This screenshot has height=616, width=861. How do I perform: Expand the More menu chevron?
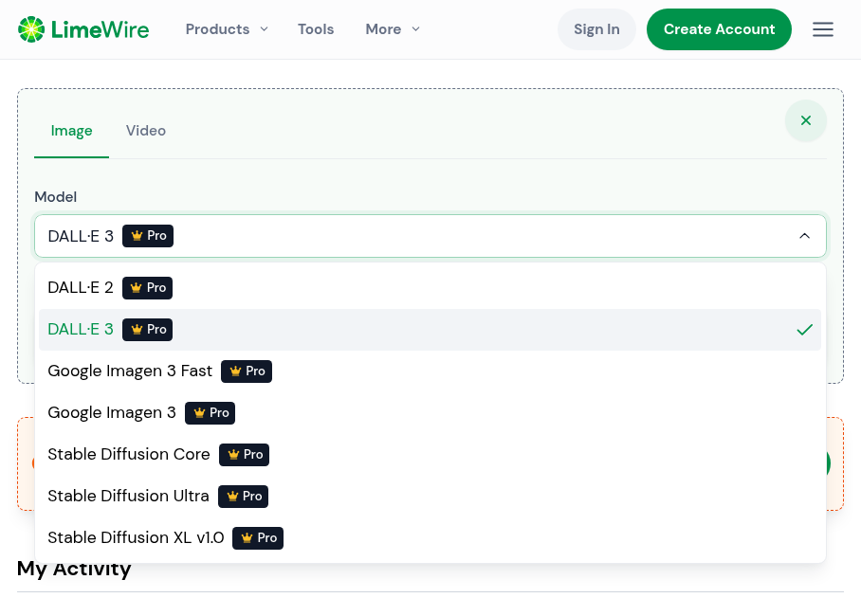[415, 29]
